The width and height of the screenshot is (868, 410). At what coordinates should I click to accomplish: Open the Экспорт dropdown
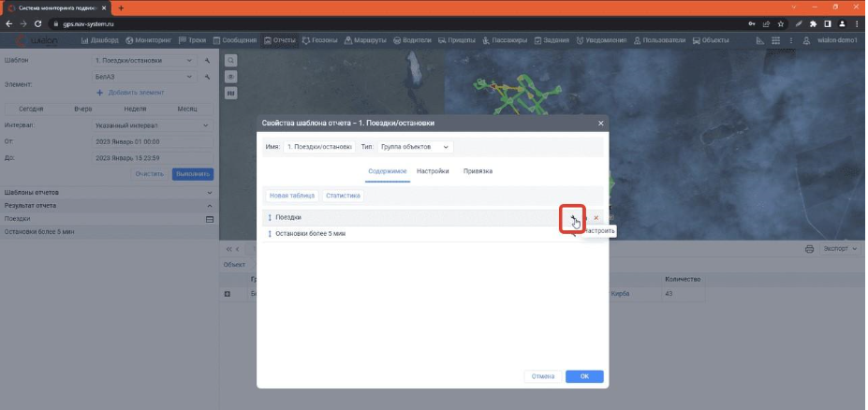[838, 250]
